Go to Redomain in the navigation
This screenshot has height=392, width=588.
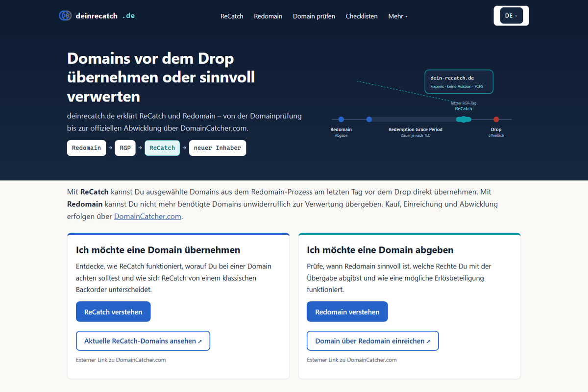(x=268, y=16)
